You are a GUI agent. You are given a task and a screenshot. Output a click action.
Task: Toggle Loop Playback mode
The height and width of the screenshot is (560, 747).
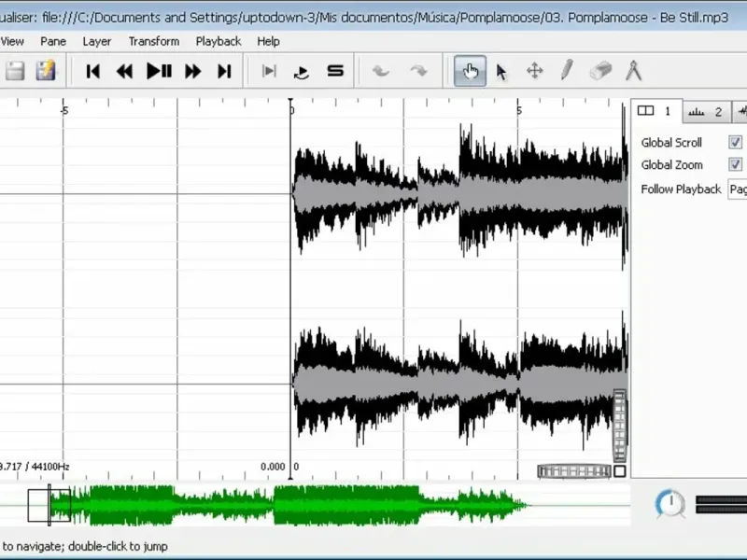(302, 72)
